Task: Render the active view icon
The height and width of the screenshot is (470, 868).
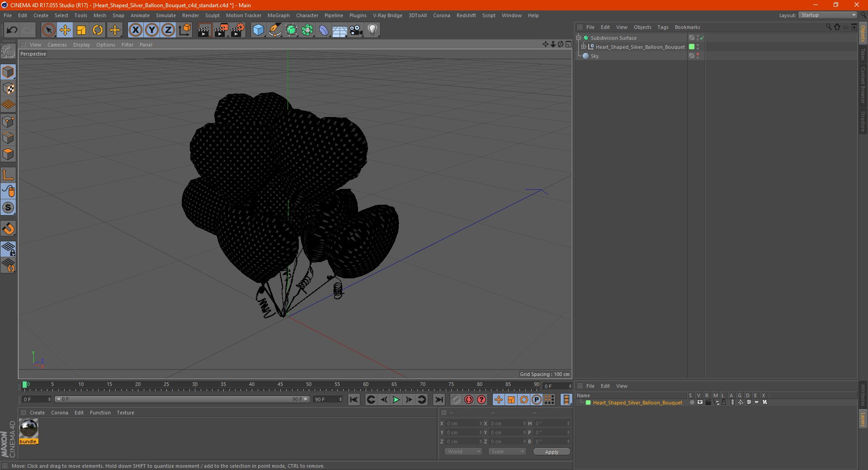Action: 204,30
